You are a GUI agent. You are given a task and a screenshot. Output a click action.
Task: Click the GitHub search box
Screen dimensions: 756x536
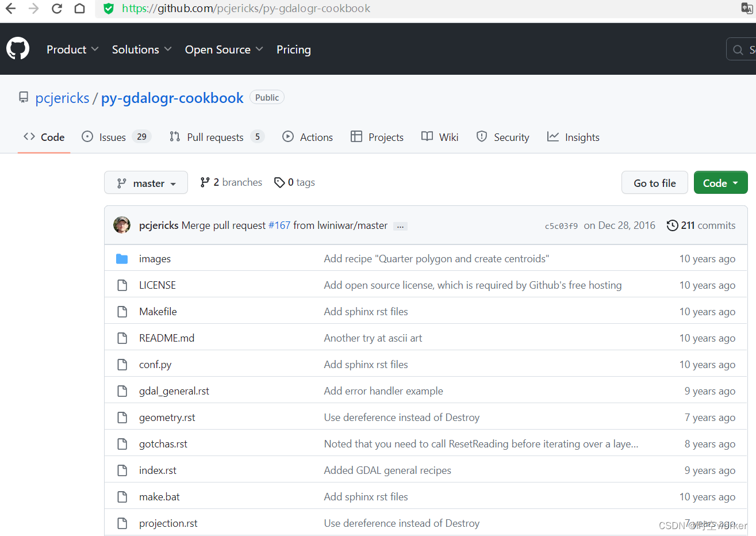tap(742, 49)
